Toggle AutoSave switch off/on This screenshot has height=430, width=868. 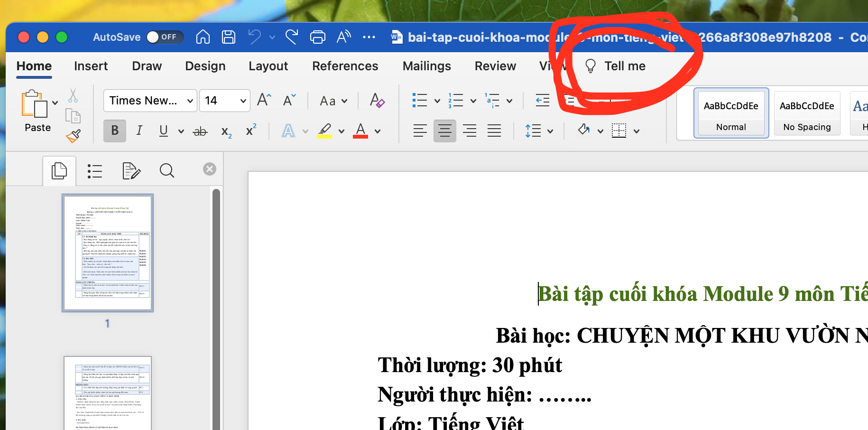(164, 37)
